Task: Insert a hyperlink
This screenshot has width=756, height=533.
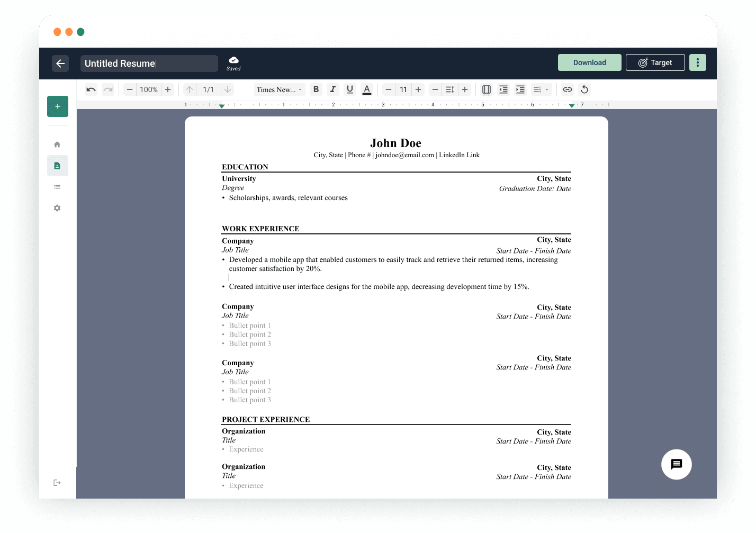Action: coord(567,89)
